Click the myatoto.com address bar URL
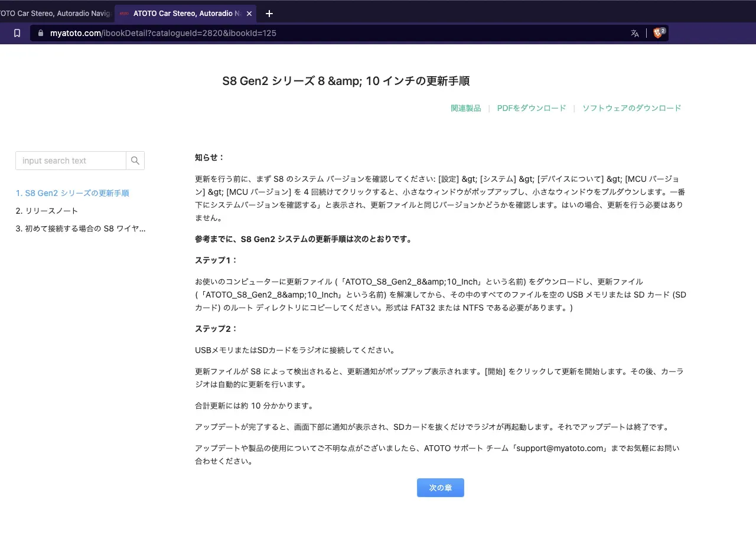The image size is (756, 545). (x=163, y=33)
